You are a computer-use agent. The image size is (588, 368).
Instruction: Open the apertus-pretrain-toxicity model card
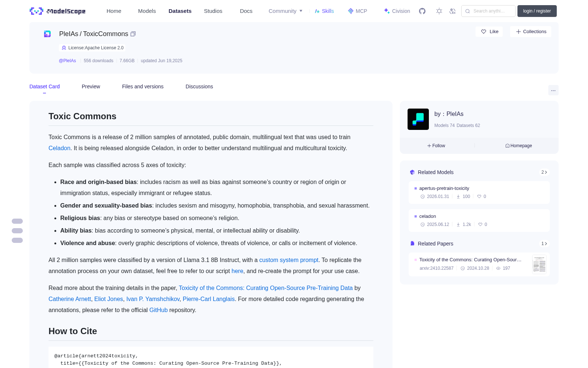(x=479, y=192)
